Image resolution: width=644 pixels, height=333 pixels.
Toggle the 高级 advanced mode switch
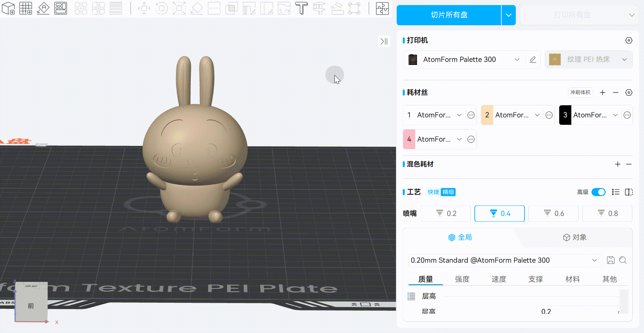point(599,192)
